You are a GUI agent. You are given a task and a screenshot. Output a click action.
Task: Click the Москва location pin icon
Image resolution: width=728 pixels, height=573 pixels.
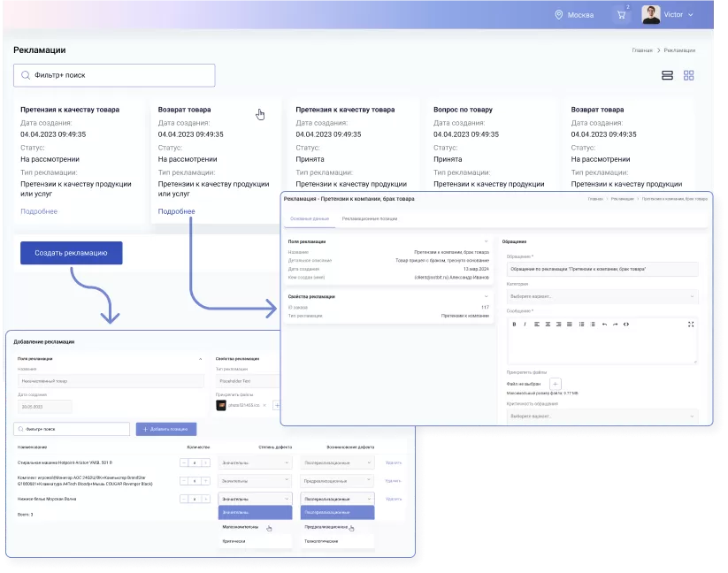[x=558, y=15]
